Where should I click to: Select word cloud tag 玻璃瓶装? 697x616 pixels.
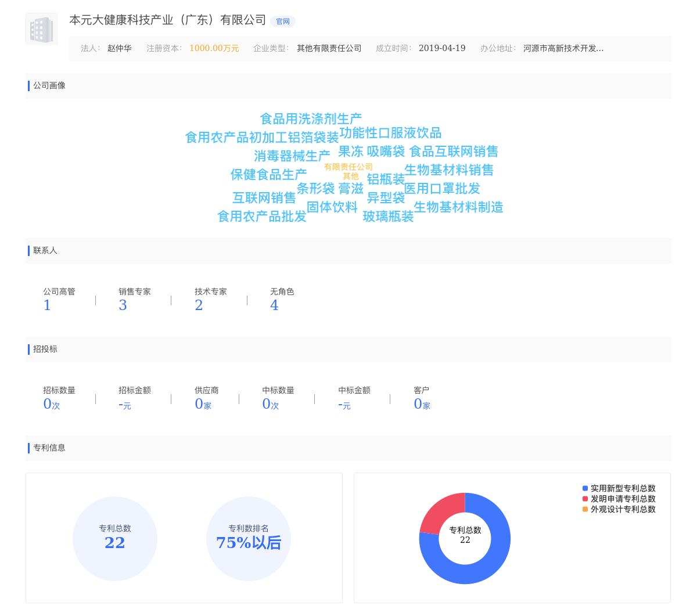click(388, 217)
